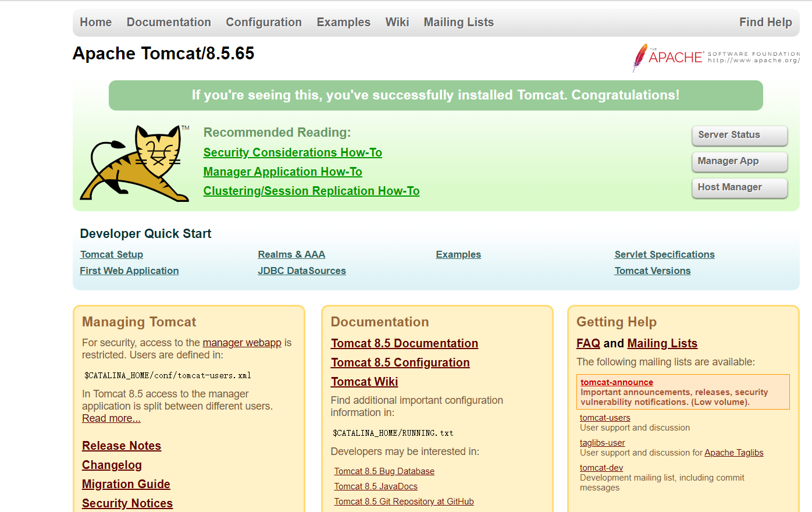812x512 pixels.
Task: Open the FAQ link under Getting Help
Action: (x=588, y=343)
